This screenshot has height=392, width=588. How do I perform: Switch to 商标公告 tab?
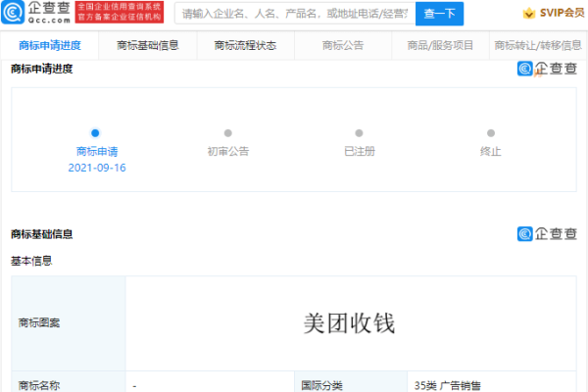point(343,45)
